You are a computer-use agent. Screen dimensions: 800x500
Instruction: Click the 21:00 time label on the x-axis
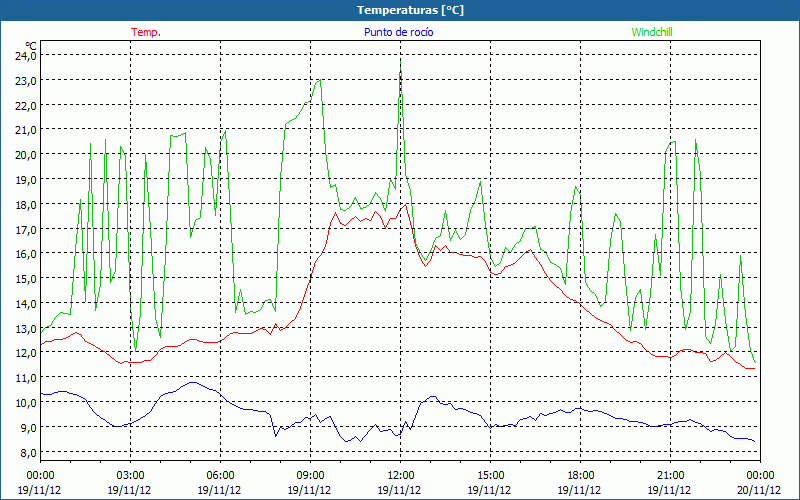coord(670,476)
